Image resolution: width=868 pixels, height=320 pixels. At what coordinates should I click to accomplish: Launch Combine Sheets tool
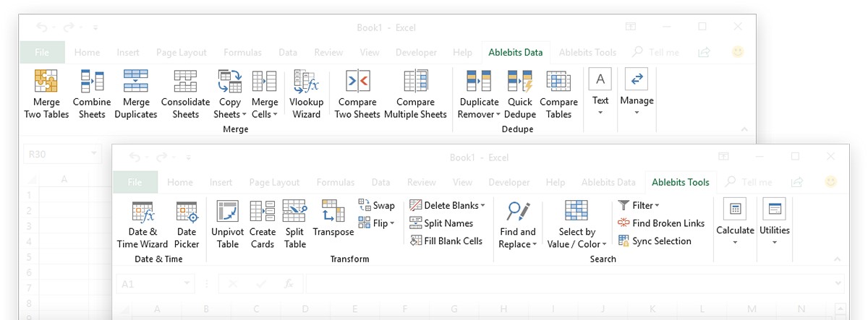click(x=92, y=94)
